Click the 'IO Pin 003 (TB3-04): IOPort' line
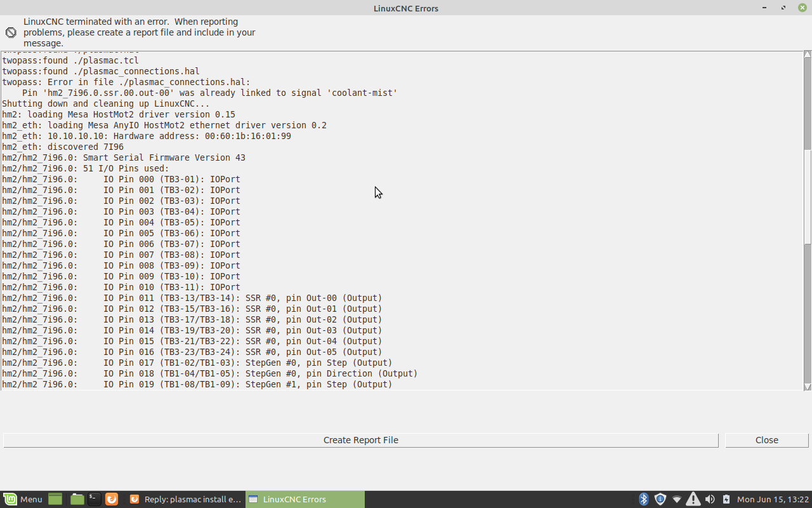 pyautogui.click(x=121, y=211)
